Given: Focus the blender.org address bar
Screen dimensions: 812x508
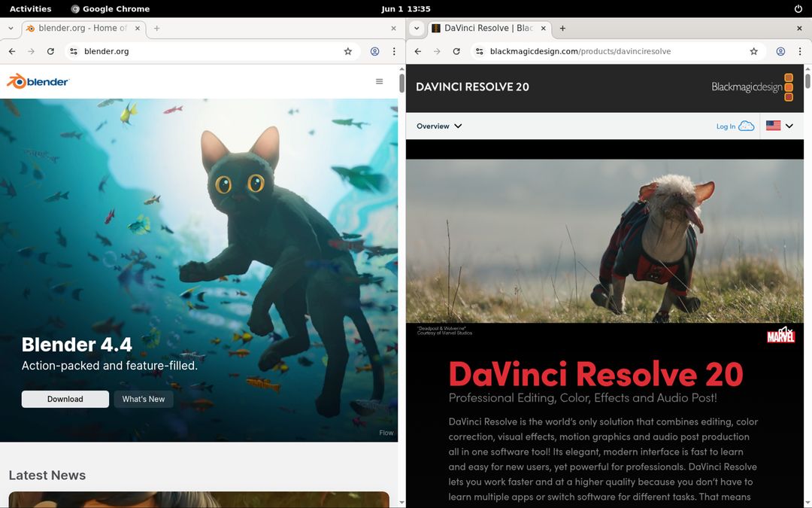Looking at the screenshot, I should click(212, 51).
